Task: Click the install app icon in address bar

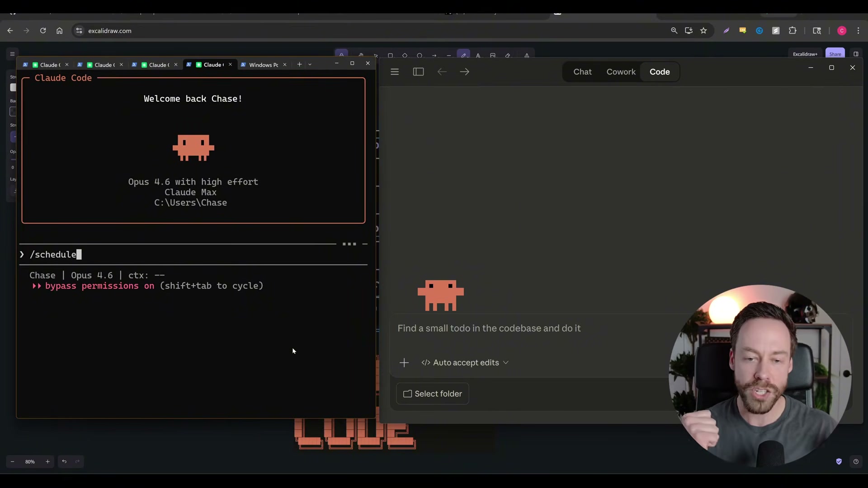Action: tap(689, 31)
